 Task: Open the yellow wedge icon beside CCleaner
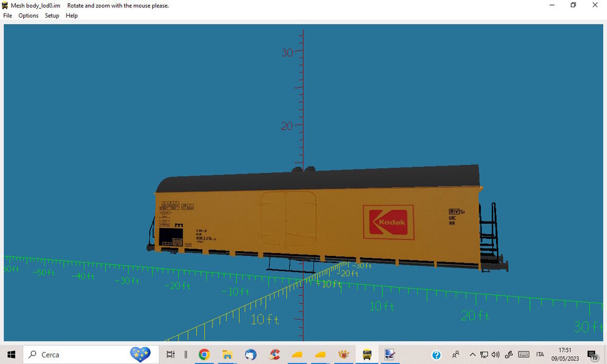(297, 354)
